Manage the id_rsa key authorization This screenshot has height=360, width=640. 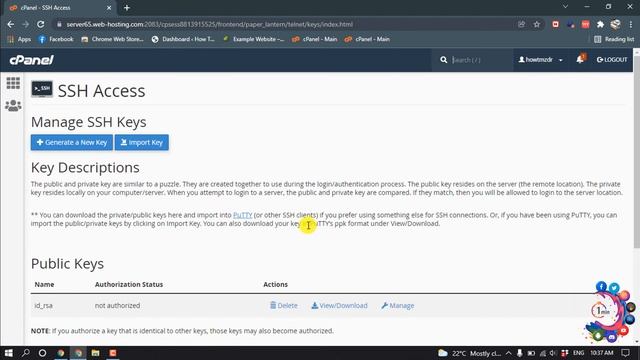pyautogui.click(x=398, y=305)
